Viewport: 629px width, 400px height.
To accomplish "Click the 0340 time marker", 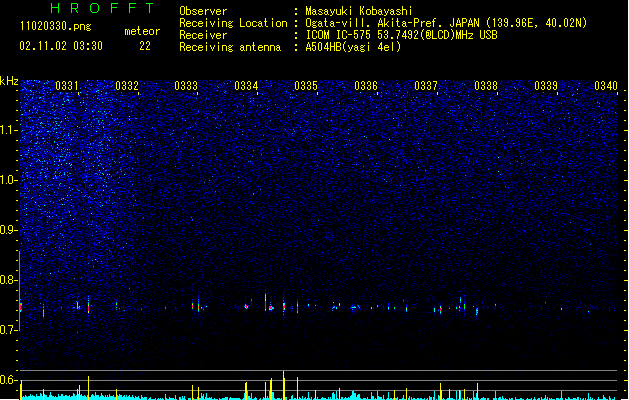I will (606, 86).
